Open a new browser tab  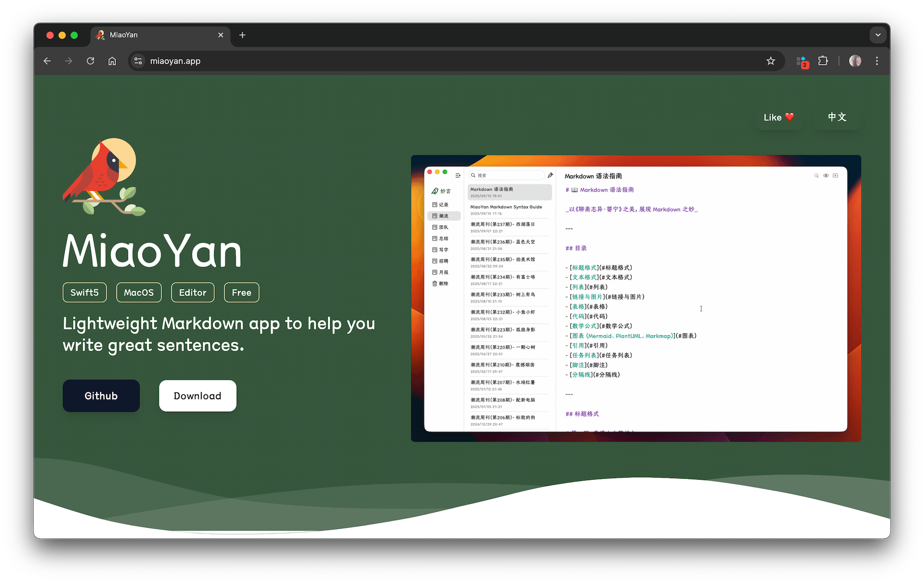pos(243,35)
